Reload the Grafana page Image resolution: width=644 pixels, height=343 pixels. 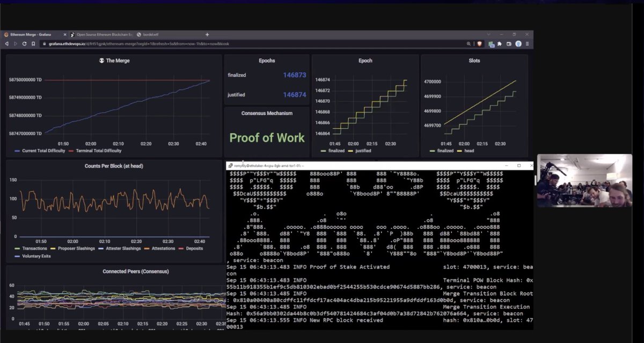(x=24, y=43)
